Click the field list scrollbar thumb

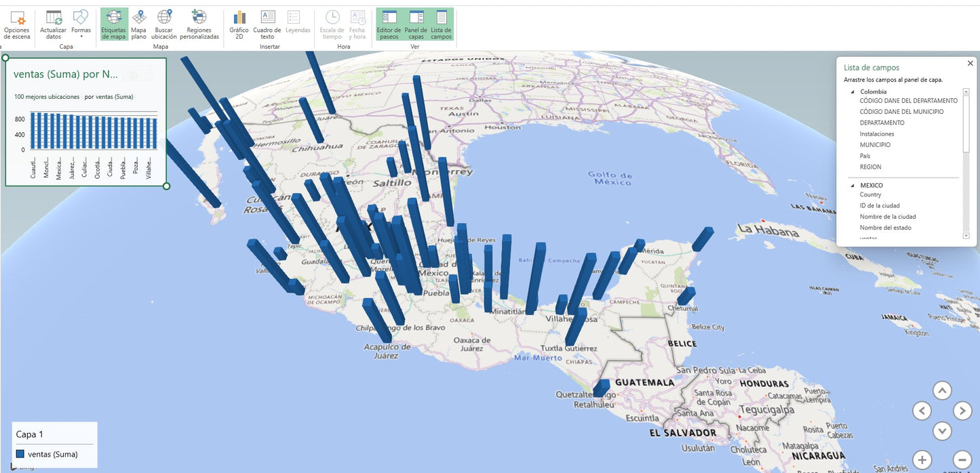(x=966, y=123)
